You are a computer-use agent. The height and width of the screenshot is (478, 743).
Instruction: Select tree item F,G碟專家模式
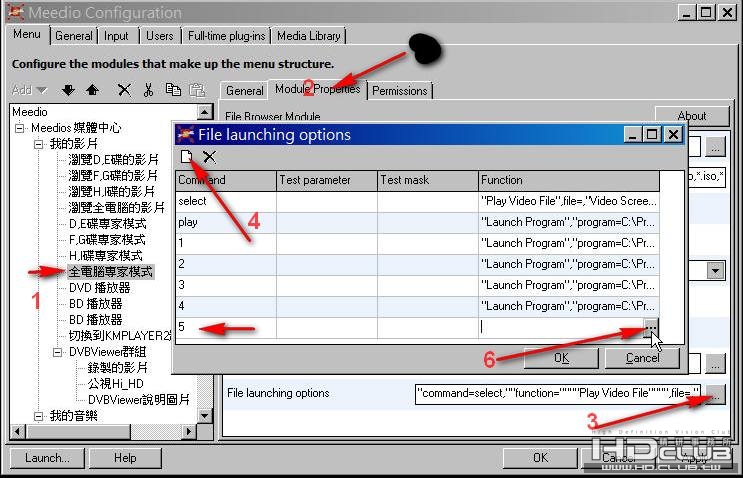[107, 240]
